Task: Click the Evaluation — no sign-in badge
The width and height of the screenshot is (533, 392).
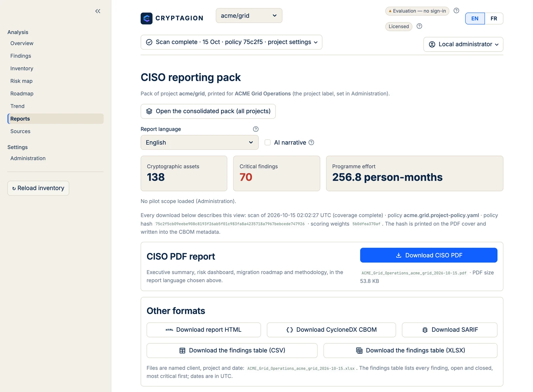Action: pyautogui.click(x=417, y=11)
